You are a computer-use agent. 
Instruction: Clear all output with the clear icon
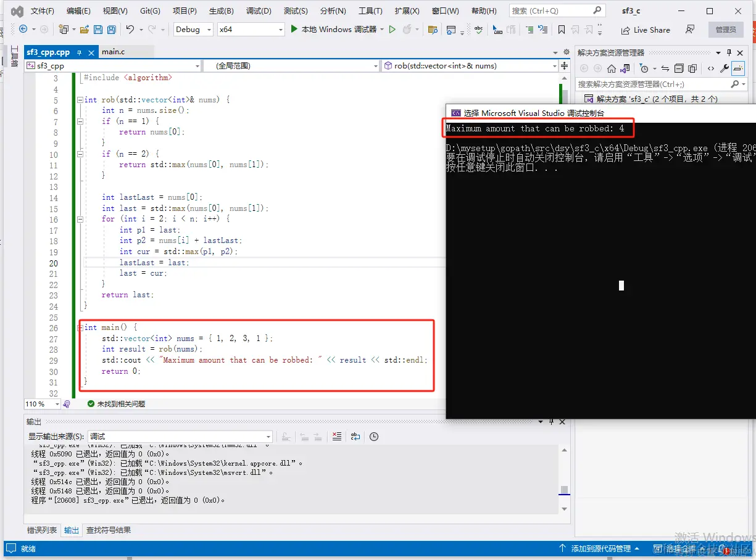pos(336,437)
